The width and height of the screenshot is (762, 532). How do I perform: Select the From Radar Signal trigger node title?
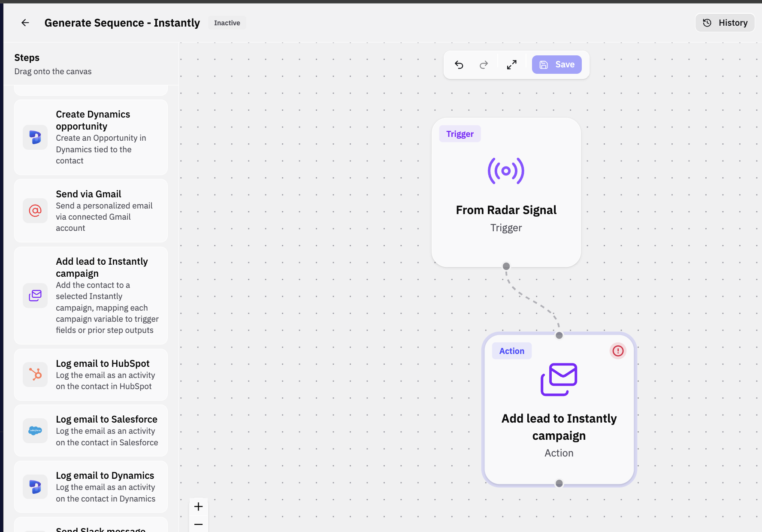[506, 210]
